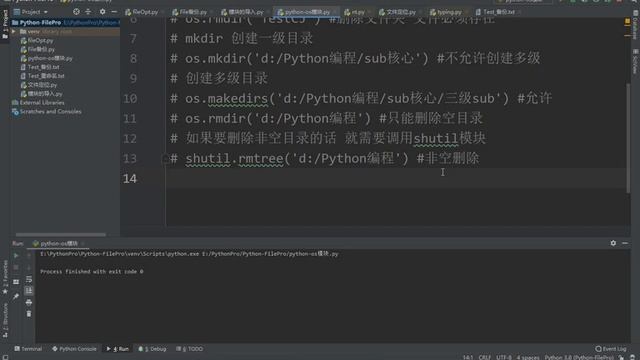This screenshot has height=360, width=640.
Task: Open the Structure side tab
Action: click(5, 320)
